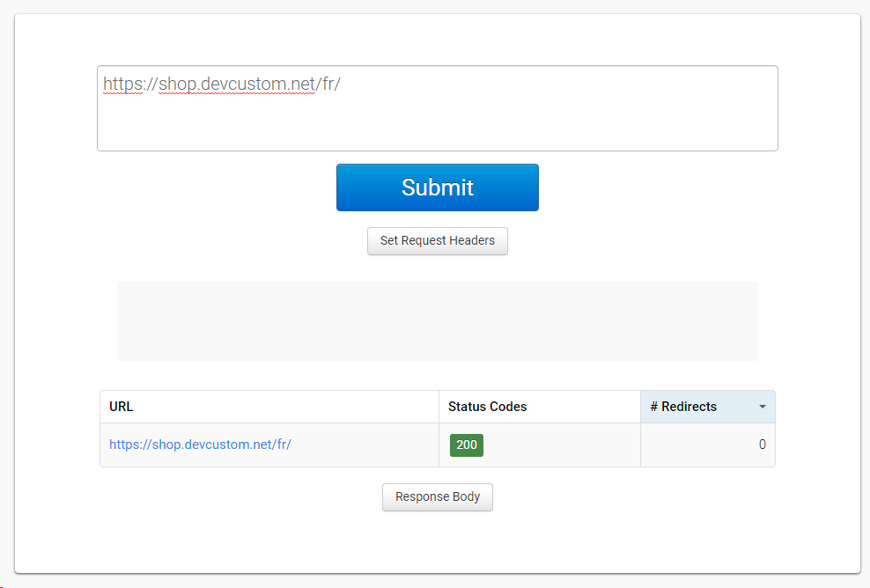Sort by the URL column header
The image size is (870, 588).
(269, 407)
